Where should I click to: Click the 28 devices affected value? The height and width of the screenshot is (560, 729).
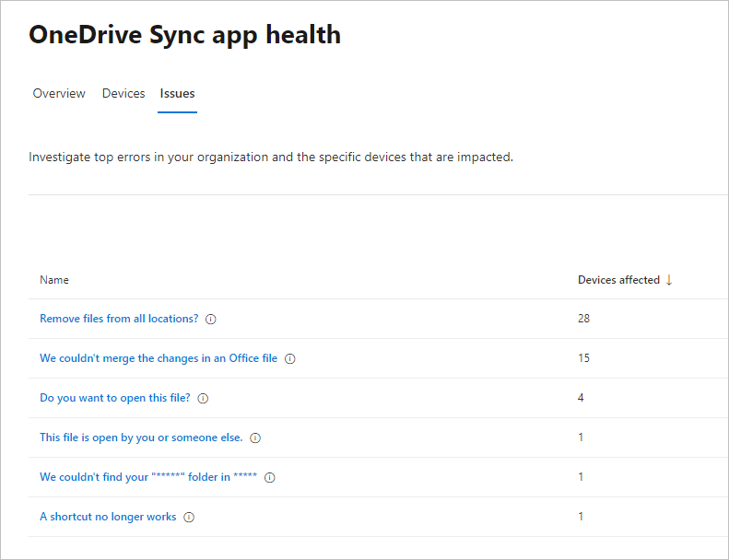click(584, 319)
